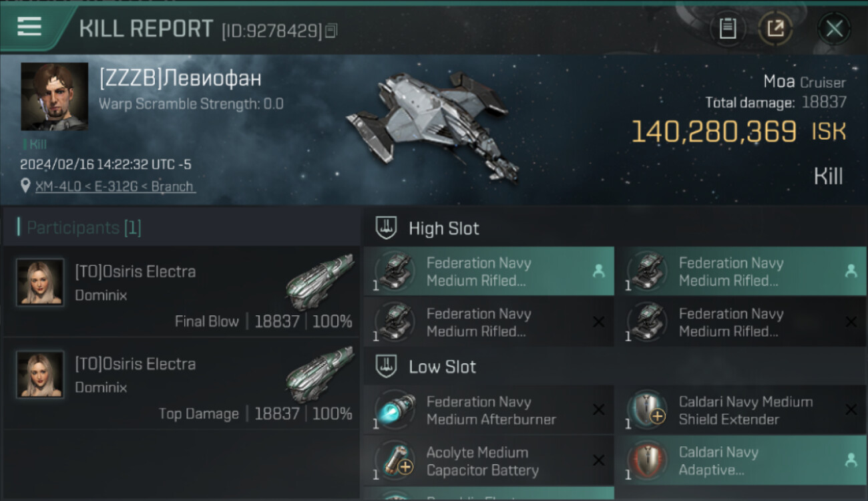The image size is (868, 501).
Task: Close the kill report window
Action: click(834, 29)
